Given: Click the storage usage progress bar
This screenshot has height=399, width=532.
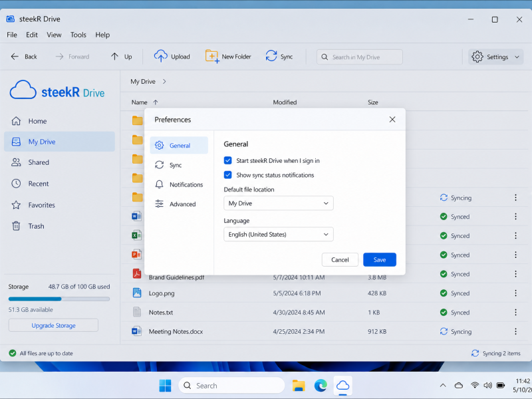Looking at the screenshot, I should click(59, 299).
